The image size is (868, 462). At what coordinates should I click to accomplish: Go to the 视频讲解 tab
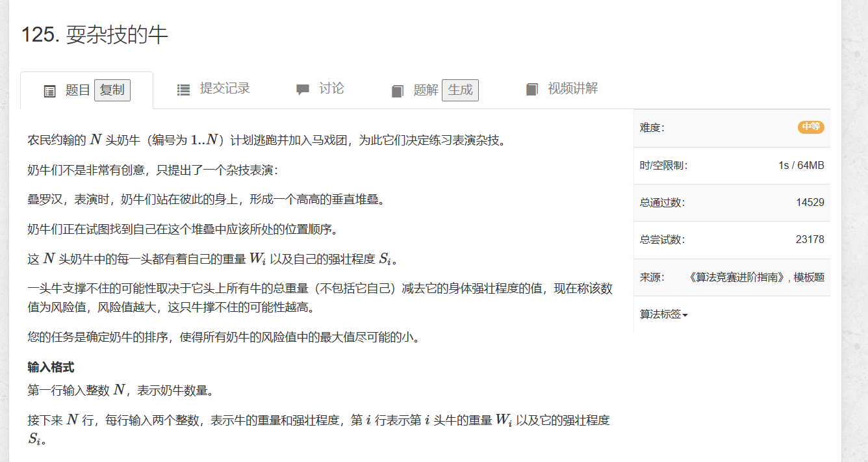(x=572, y=89)
